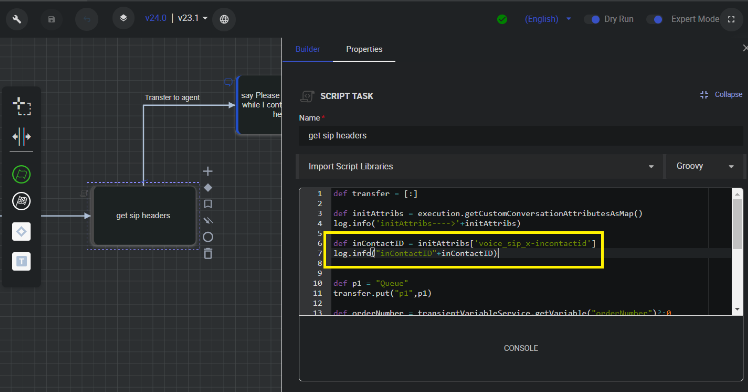Screen dimensions: 748x392
Task: Open the layers stack icon
Action: (x=123, y=18)
